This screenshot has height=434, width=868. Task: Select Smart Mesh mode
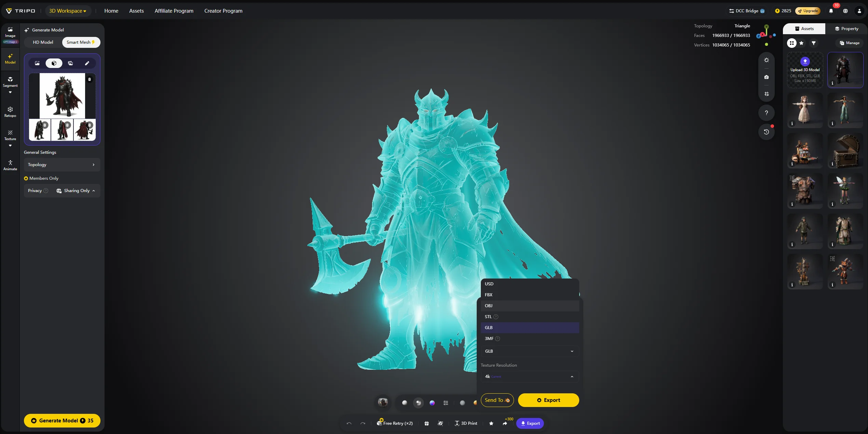point(81,42)
